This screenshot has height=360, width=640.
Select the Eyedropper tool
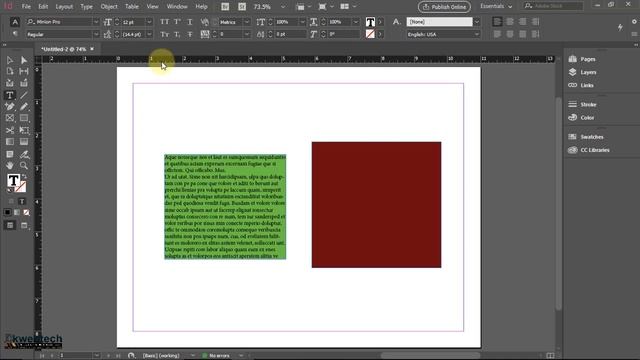click(24, 154)
